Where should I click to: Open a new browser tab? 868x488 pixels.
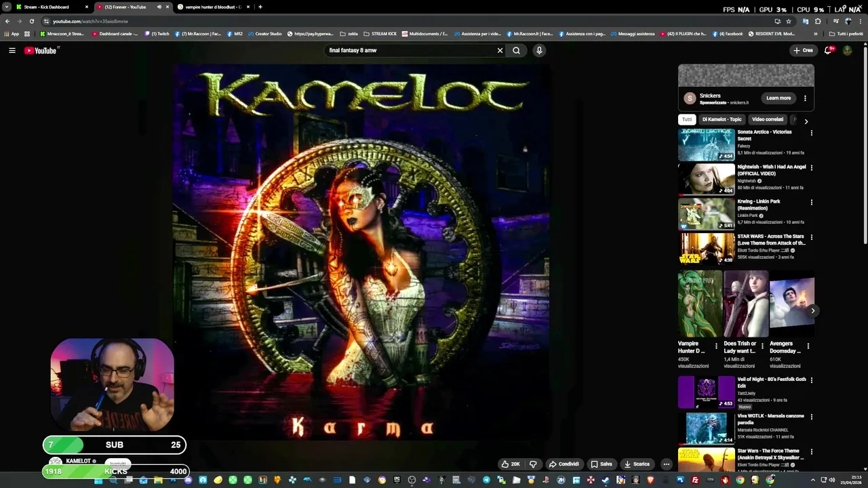260,7
